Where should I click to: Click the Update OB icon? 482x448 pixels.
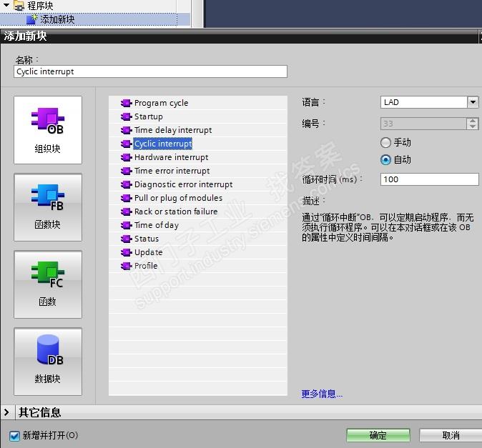126,252
